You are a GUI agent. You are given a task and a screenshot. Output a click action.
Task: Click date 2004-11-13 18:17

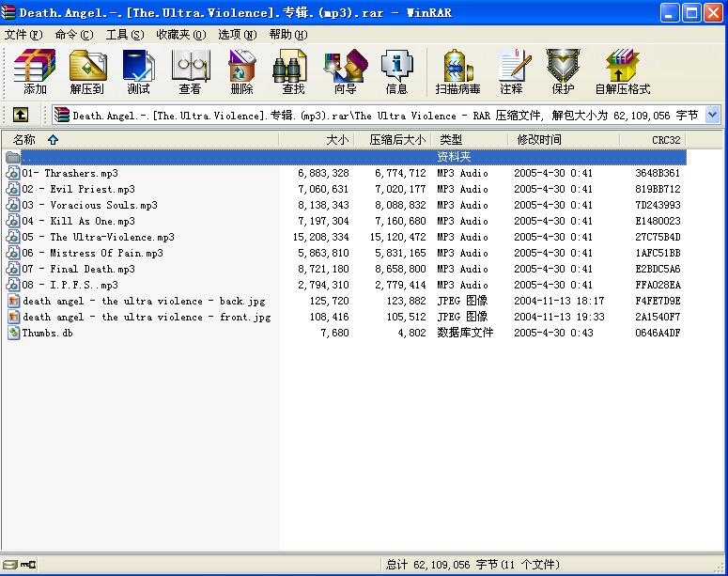click(x=560, y=301)
